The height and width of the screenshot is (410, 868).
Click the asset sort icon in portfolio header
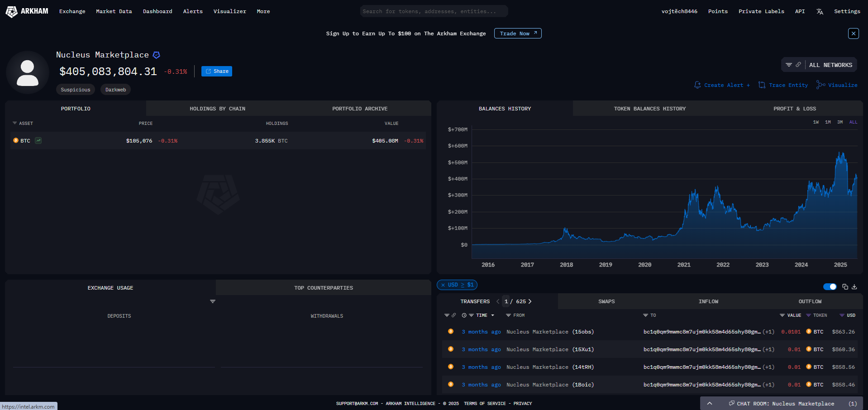(x=14, y=123)
